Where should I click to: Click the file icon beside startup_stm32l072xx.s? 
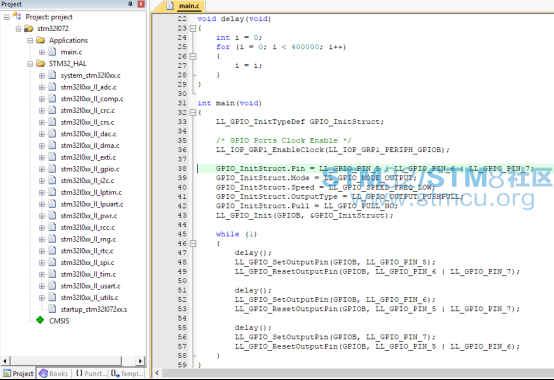click(x=52, y=309)
